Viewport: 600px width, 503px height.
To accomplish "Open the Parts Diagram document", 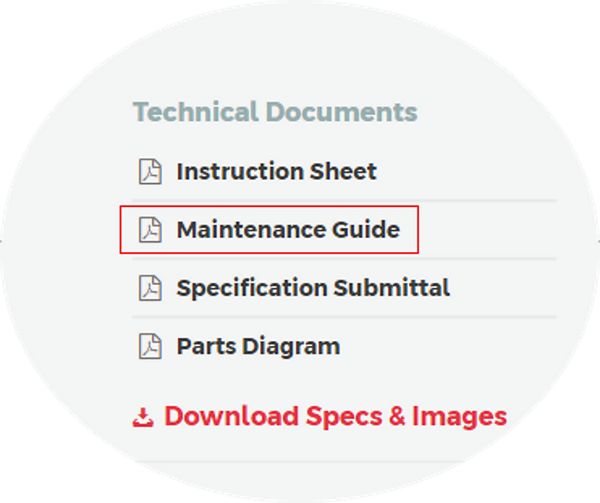I will 258,347.
